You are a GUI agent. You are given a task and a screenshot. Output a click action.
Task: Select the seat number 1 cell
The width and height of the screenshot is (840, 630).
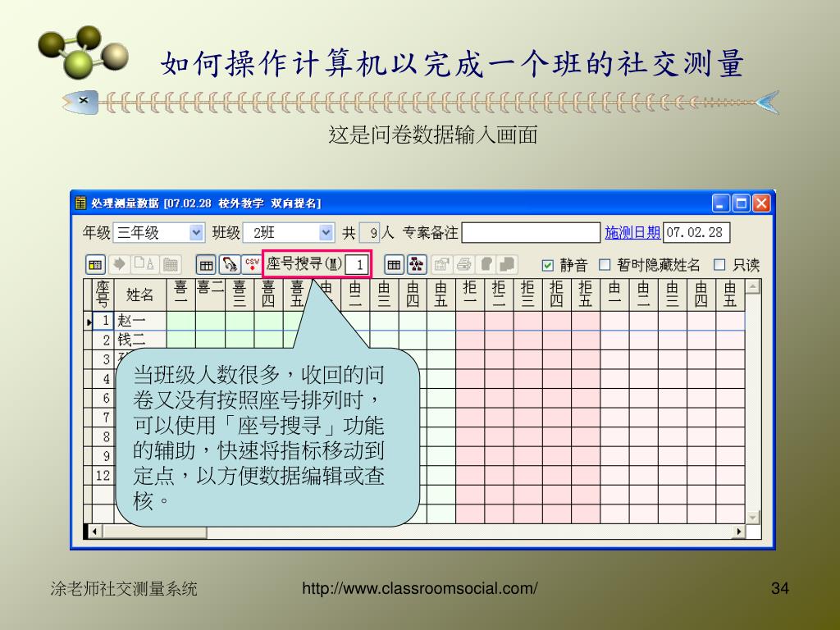pyautogui.click(x=103, y=321)
